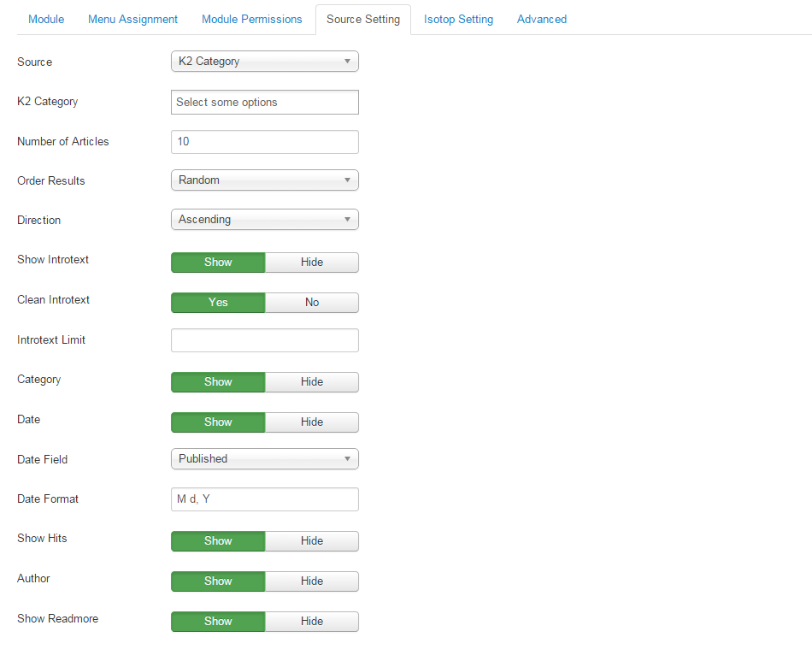This screenshot has height=649, width=812.
Task: Open the Menu Assignment tab
Action: [132, 19]
